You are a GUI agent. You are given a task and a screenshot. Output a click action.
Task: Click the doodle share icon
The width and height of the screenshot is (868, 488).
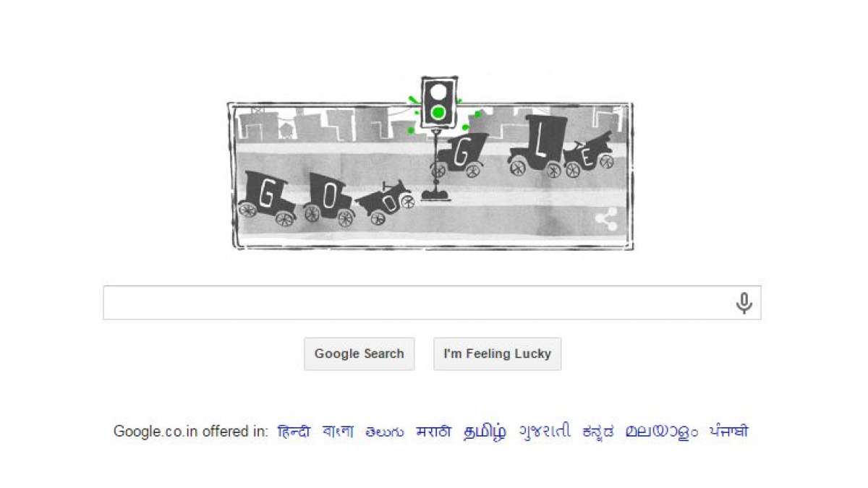[606, 219]
